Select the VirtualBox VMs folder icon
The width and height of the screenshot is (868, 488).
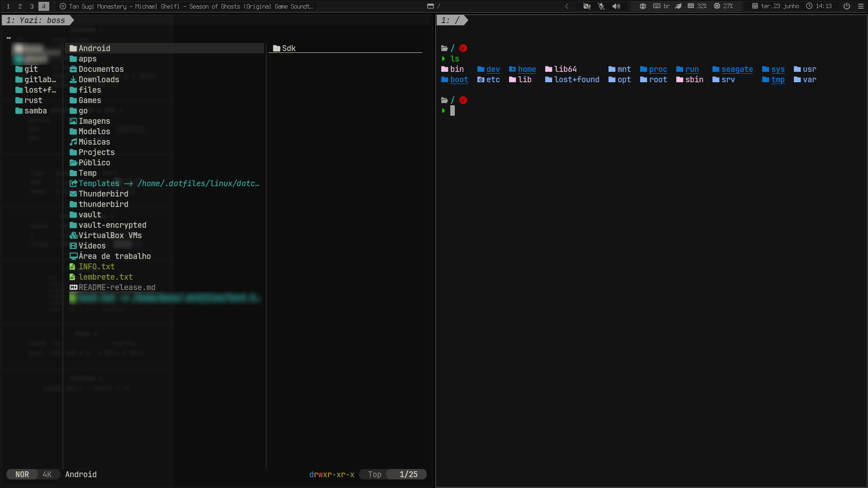(73, 235)
